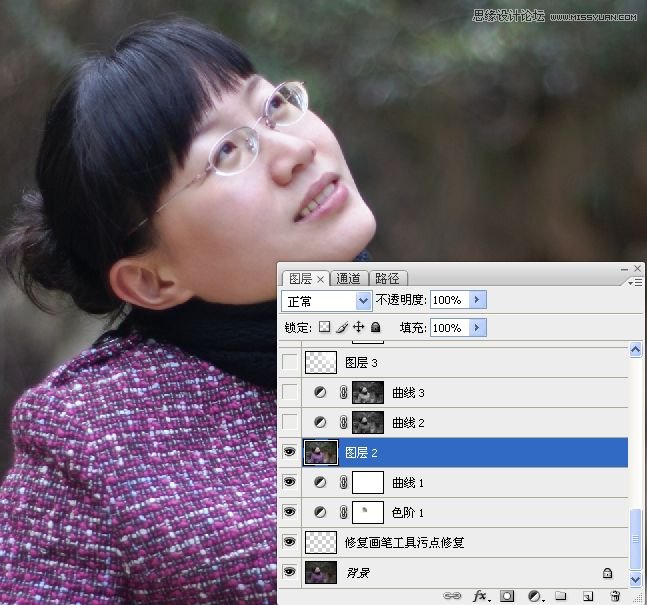Click the layers panel scrollbar thumb
The height and width of the screenshot is (605, 647).
click(635, 539)
